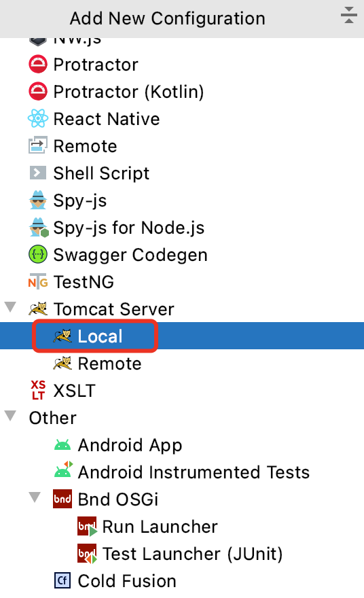Click the Spy-js for Node.js icon
The height and width of the screenshot is (598, 364).
pyautogui.click(x=39, y=228)
